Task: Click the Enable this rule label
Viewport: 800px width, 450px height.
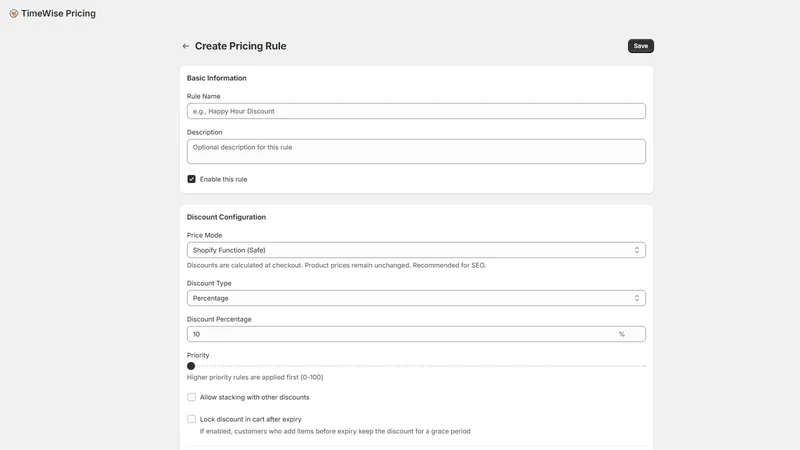Action: (x=223, y=179)
